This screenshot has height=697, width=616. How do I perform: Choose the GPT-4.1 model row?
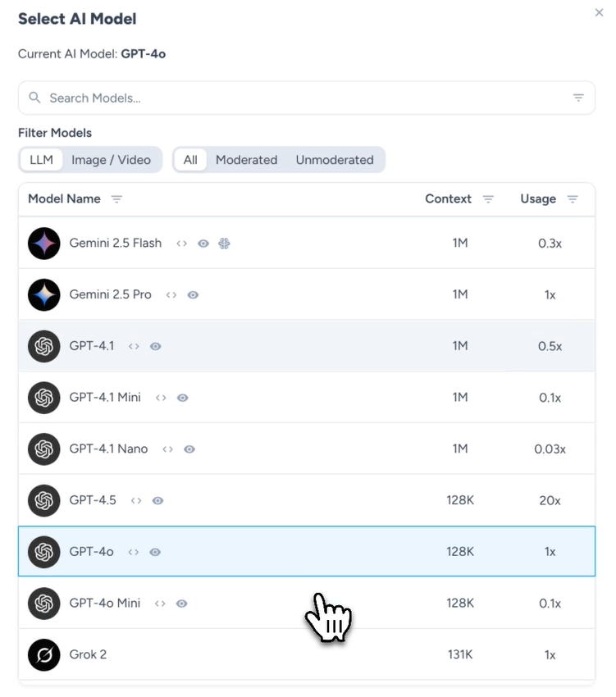click(287, 346)
